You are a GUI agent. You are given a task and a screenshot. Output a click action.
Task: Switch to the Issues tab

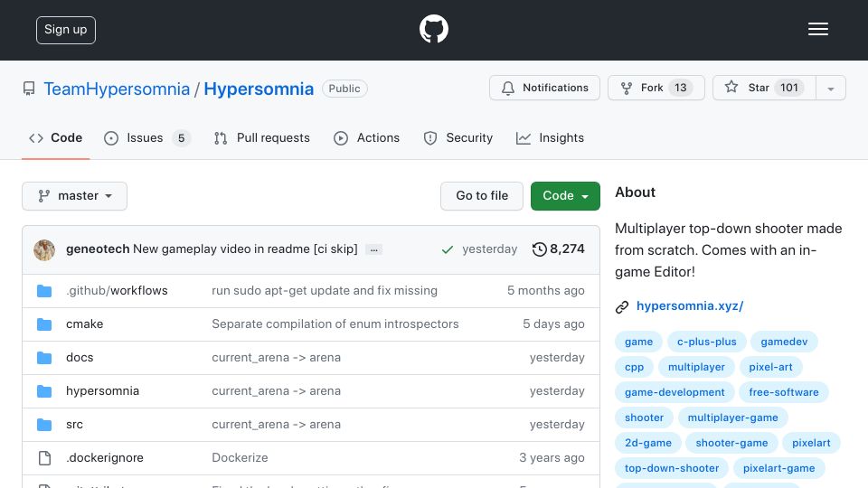point(146,137)
